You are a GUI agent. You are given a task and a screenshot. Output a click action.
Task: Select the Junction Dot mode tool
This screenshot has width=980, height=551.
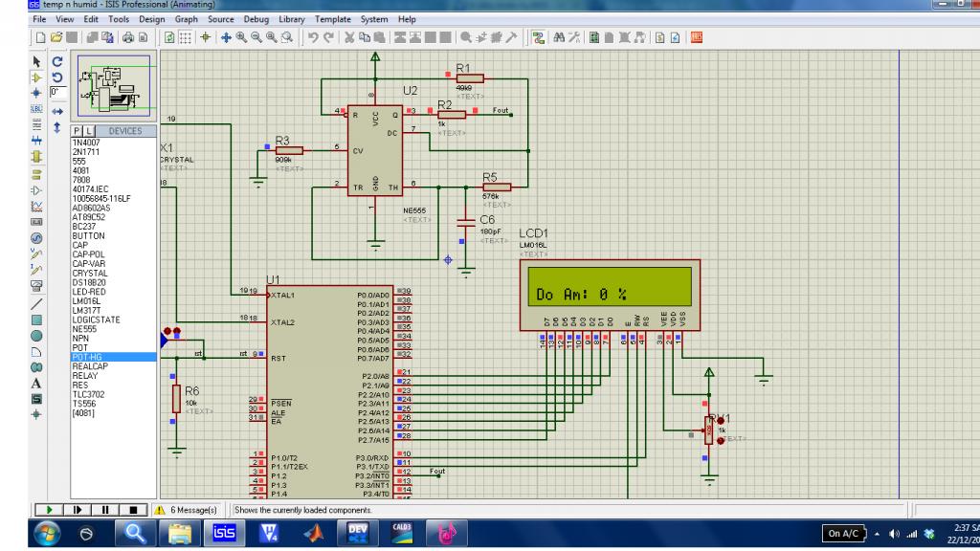(37, 92)
